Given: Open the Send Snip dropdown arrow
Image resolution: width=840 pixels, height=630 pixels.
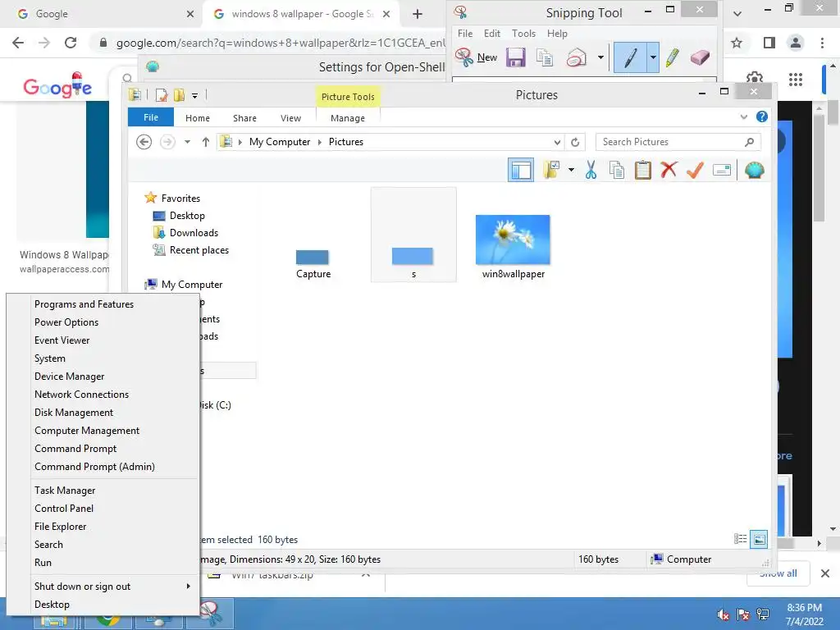Looking at the screenshot, I should pyautogui.click(x=600, y=57).
